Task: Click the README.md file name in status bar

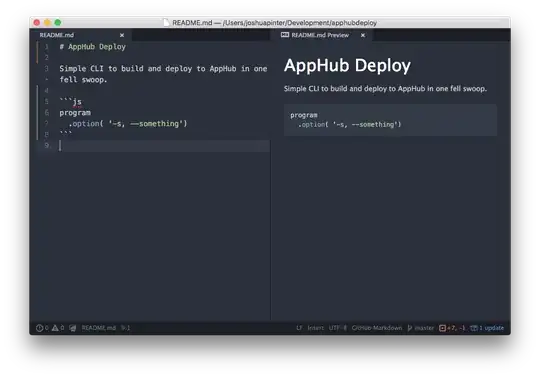Action: (x=98, y=328)
